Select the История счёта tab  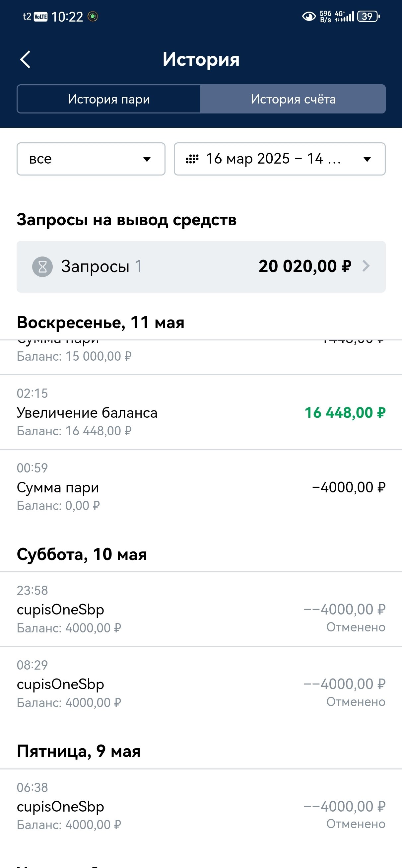[x=293, y=99]
